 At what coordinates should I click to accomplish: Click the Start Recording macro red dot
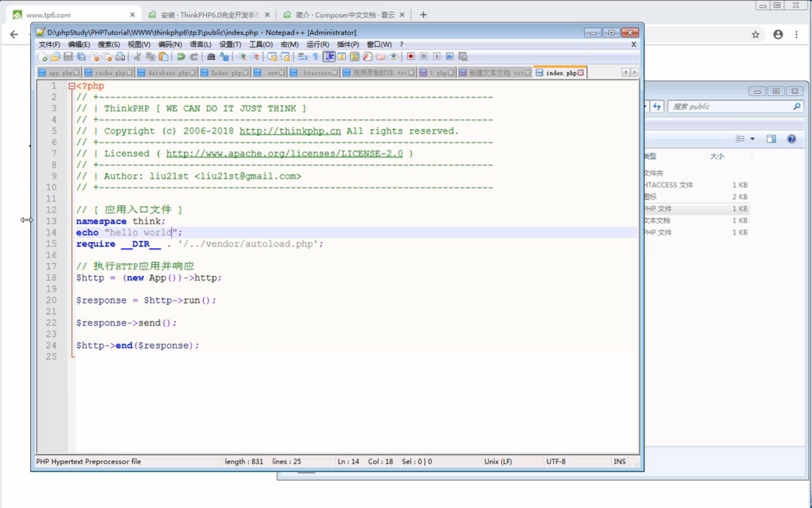(x=410, y=57)
